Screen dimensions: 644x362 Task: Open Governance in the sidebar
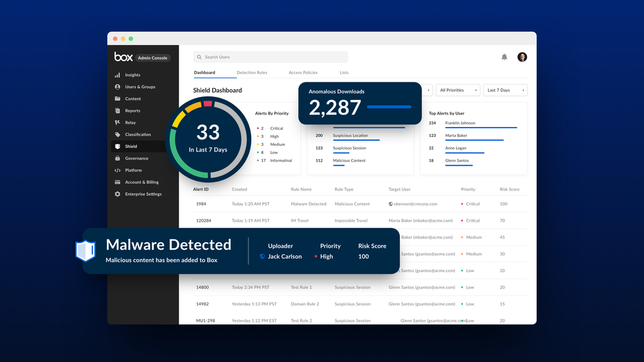coord(136,158)
